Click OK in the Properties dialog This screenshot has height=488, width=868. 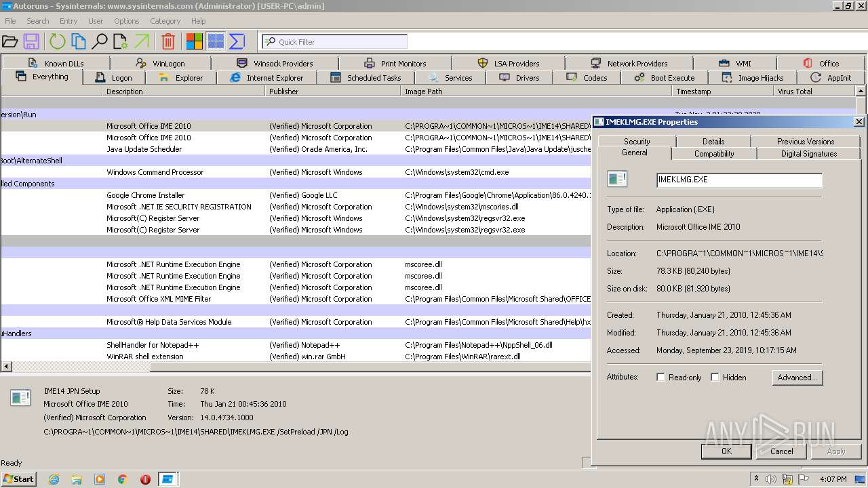726,451
